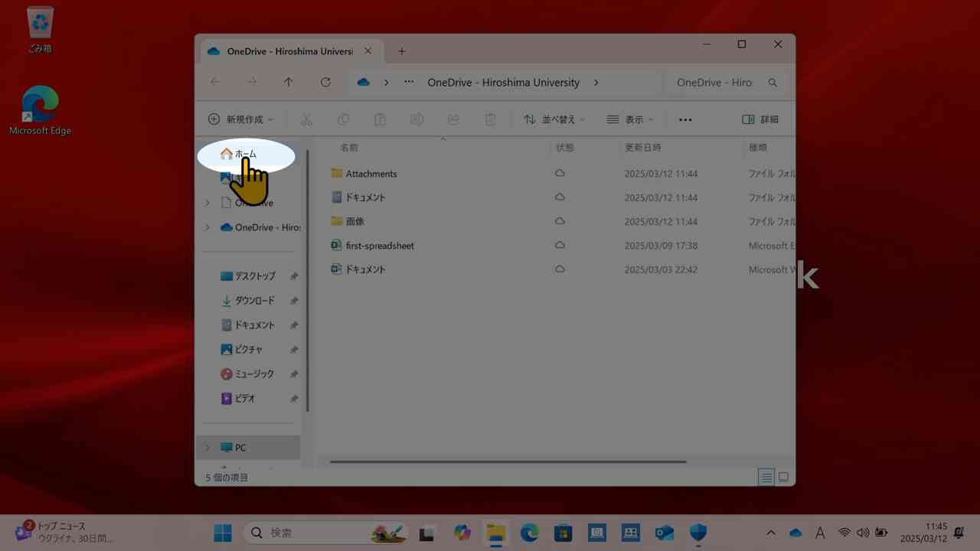Open the 並べ替え sort dropdown
Image resolution: width=980 pixels, height=551 pixels.
554,119
